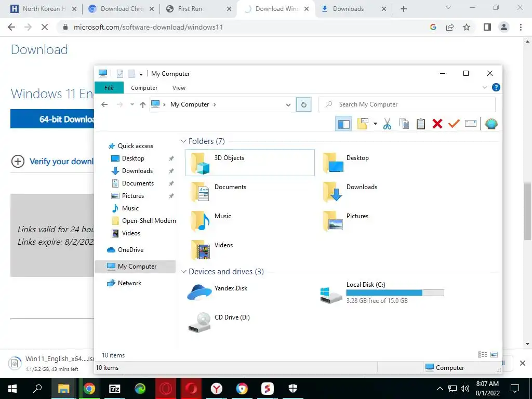Open Windows Security shield on taskbar

click(293, 389)
